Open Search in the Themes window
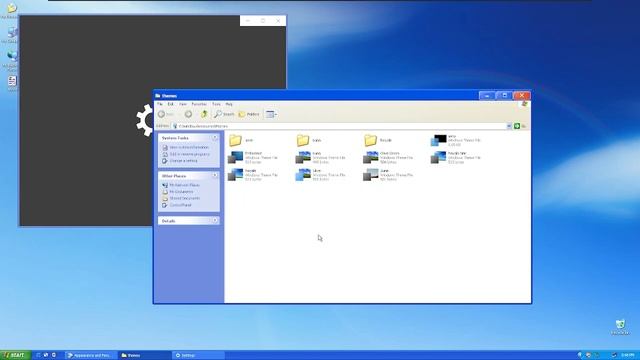This screenshot has width=640, height=360. pos(224,114)
